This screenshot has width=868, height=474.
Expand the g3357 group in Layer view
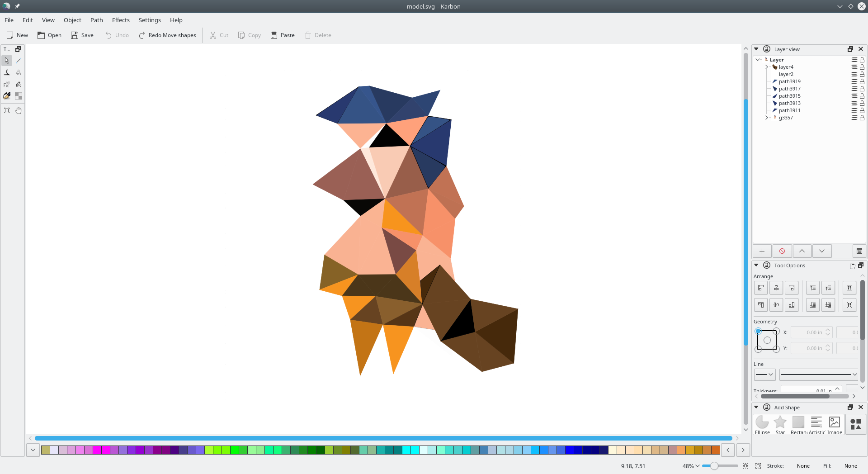tap(767, 118)
